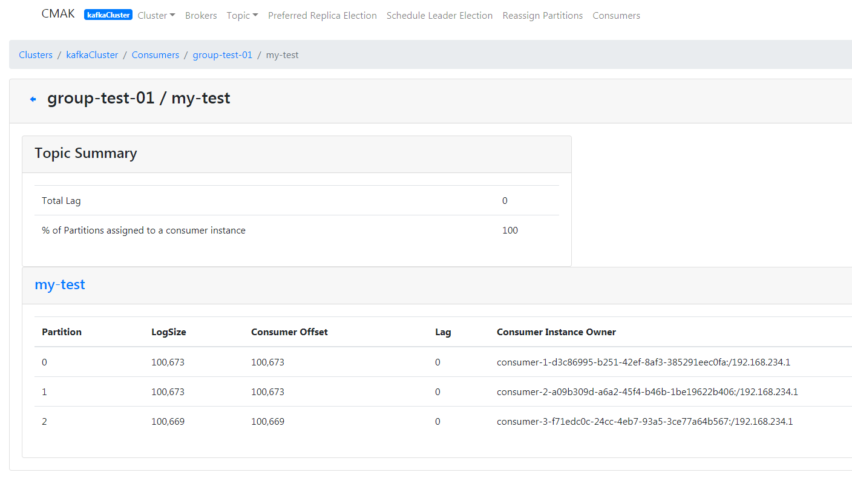Open Schedule Leader Election page
The image size is (852, 504).
pos(439,16)
